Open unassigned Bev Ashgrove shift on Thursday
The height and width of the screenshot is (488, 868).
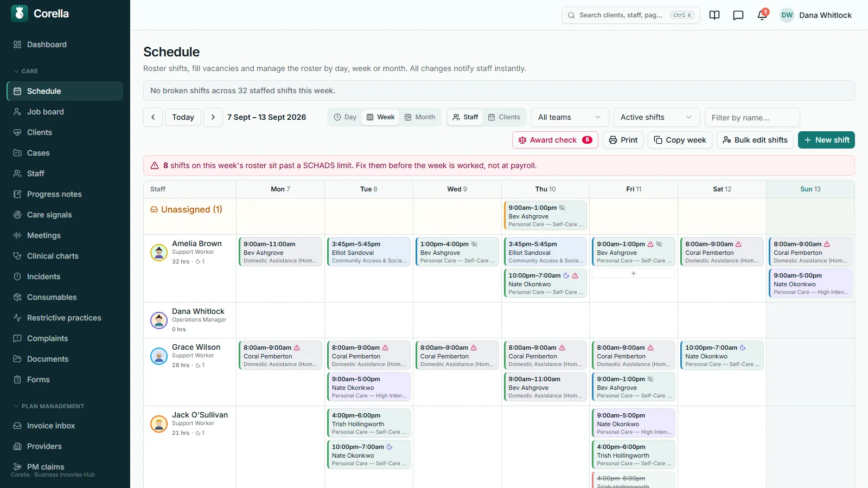[545, 216]
